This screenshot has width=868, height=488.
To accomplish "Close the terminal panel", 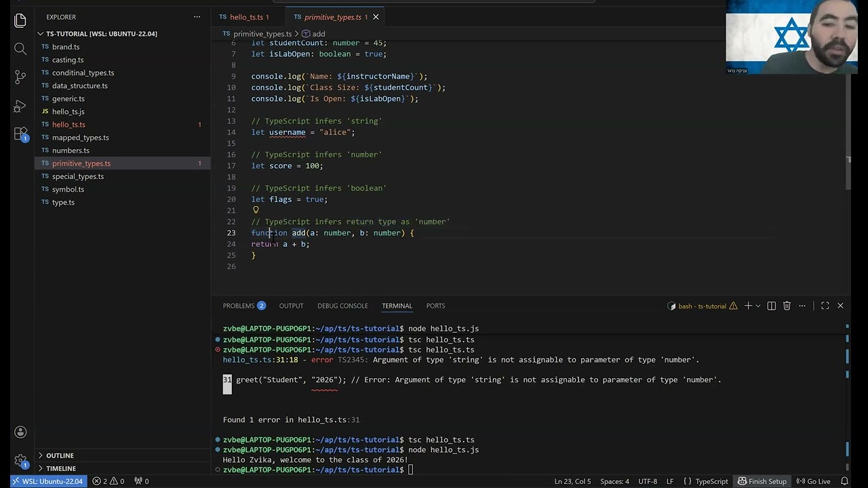I will (840, 306).
